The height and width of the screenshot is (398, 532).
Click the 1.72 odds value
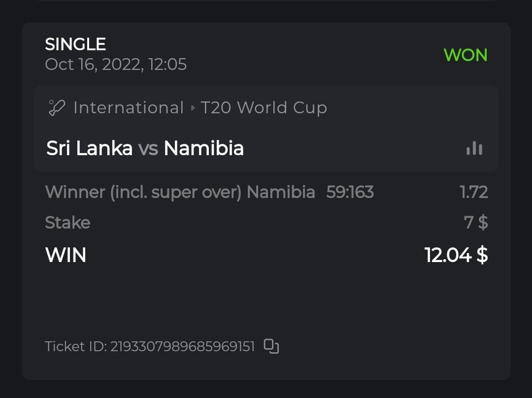474,192
